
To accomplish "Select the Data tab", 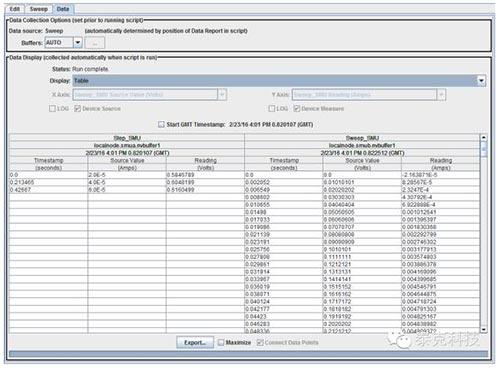I will coord(63,9).
